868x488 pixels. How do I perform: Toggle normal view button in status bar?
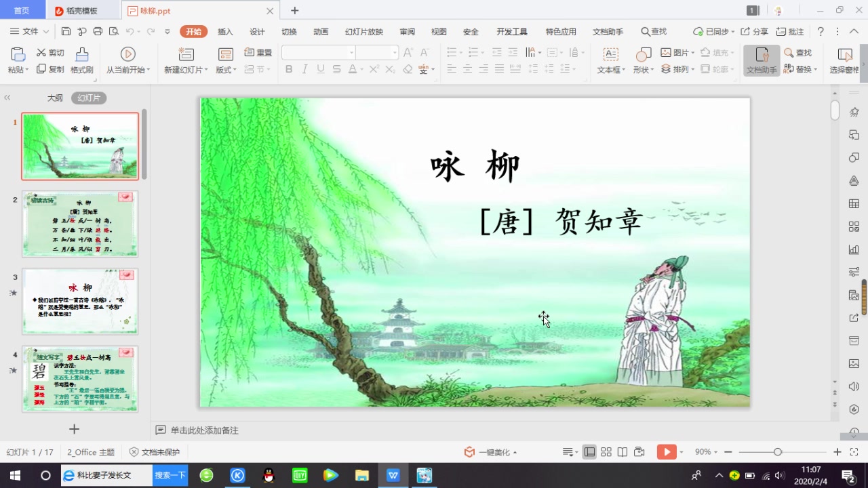[590, 452]
